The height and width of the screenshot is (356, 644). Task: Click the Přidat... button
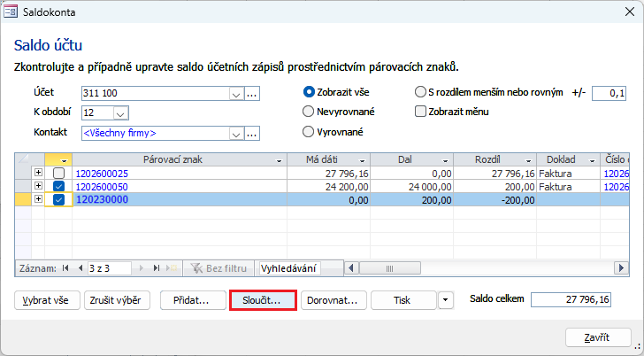point(193,300)
